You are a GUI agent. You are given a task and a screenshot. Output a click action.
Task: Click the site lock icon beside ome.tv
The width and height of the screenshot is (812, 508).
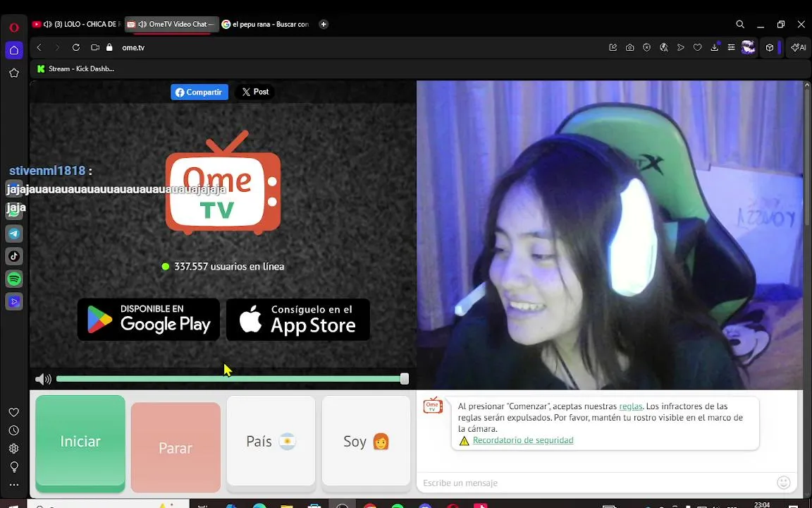click(x=109, y=47)
